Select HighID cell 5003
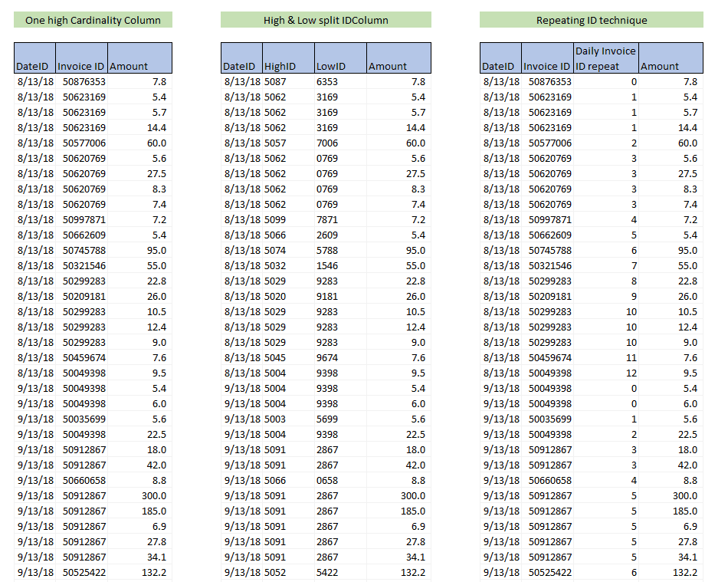 tap(288, 419)
